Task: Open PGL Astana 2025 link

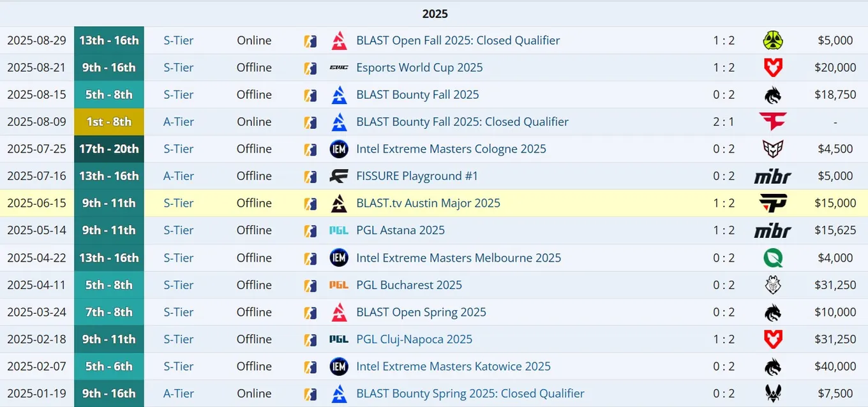Action: tap(400, 230)
